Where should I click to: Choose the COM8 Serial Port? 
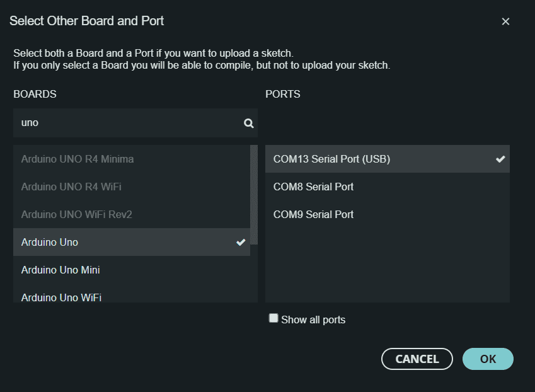[388, 187]
